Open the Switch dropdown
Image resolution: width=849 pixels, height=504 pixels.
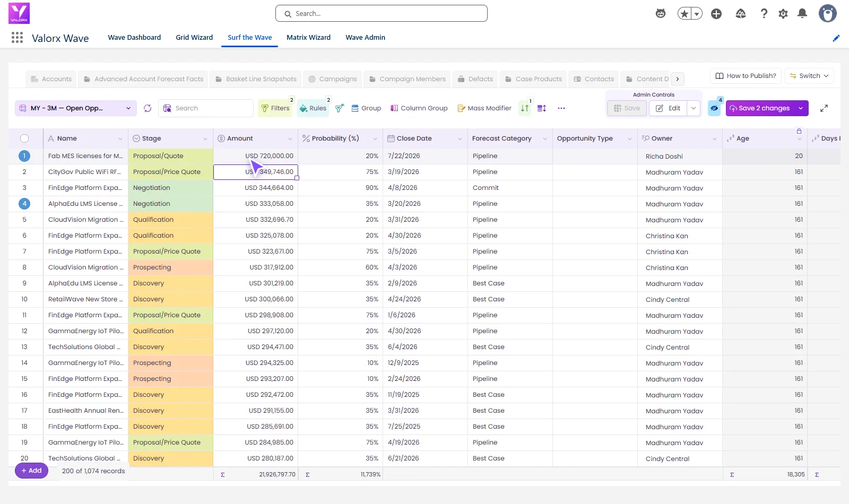pyautogui.click(x=809, y=76)
